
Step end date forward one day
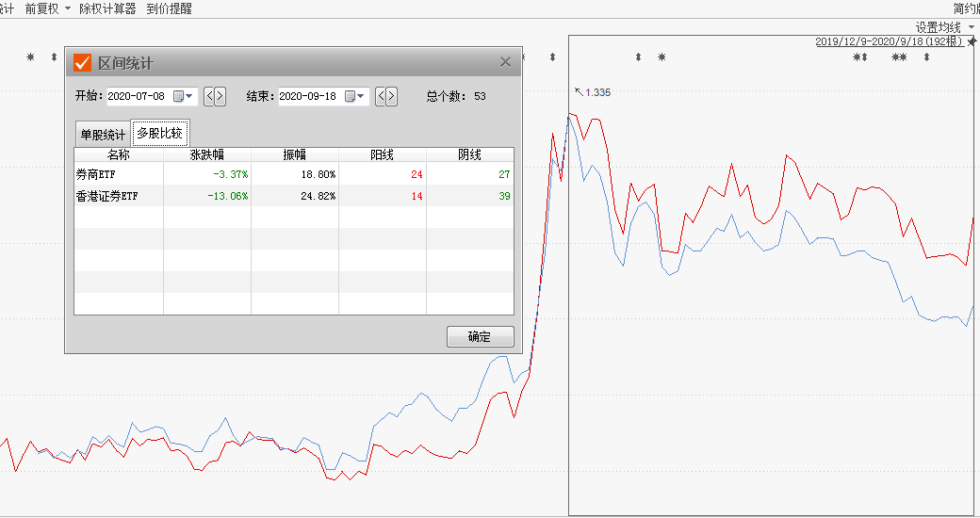coord(392,96)
